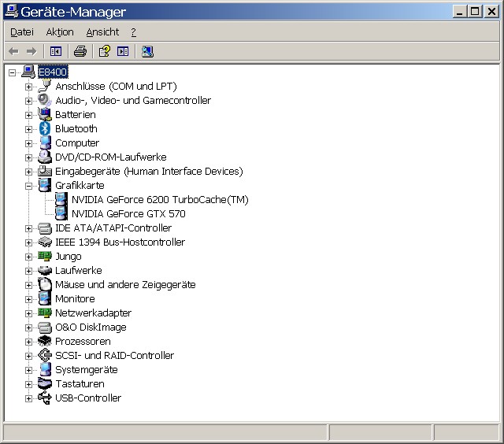Open the Datei menu

[22, 32]
